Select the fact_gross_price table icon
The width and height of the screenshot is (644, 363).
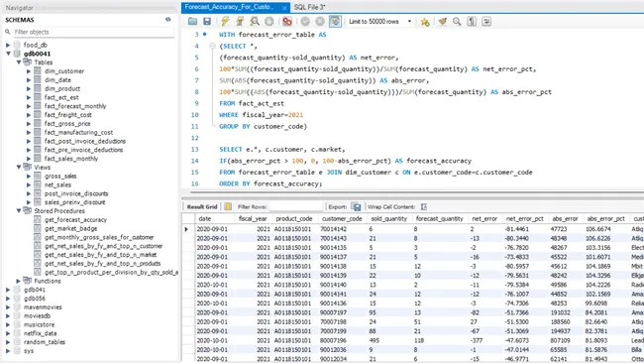pos(38,123)
